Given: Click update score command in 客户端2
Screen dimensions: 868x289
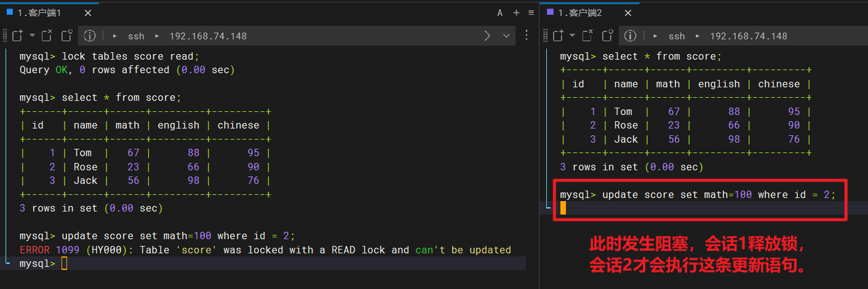Looking at the screenshot, I should (719, 195).
